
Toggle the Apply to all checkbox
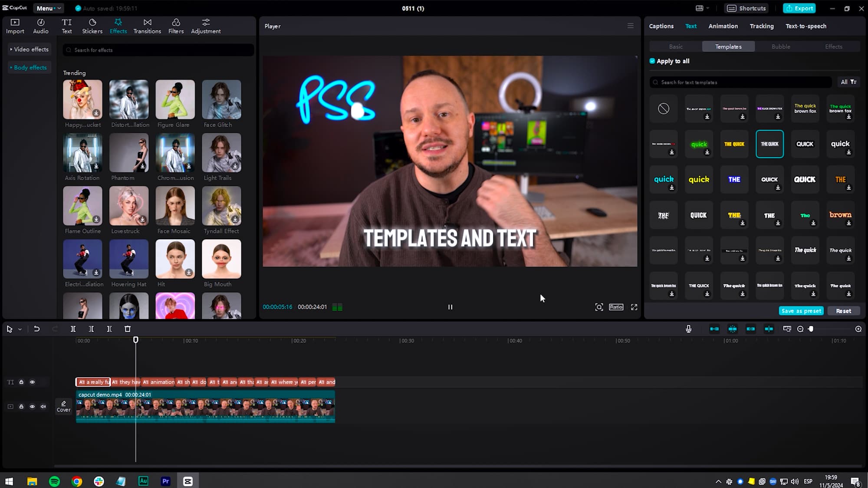(652, 61)
